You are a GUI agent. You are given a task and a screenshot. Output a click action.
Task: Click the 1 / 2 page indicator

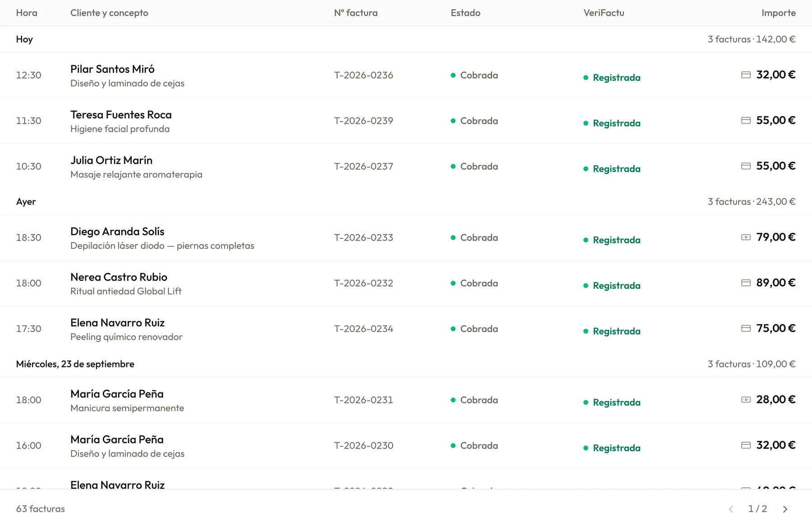tap(757, 509)
